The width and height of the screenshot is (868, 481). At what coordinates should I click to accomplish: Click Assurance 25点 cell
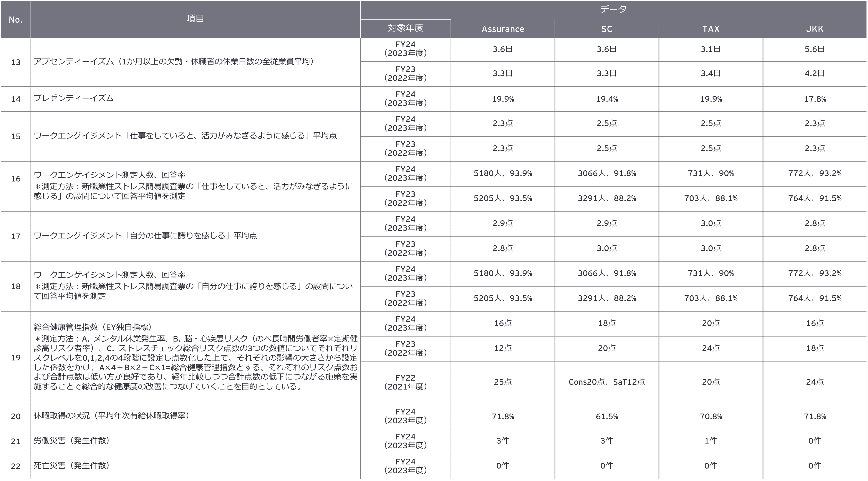[502, 382]
